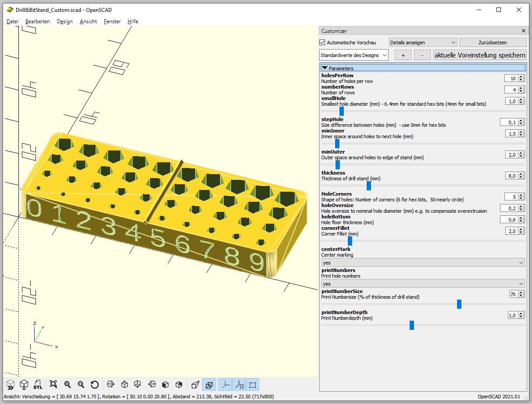532x404 pixels.
Task: Click the View All icon
Action: [x=54, y=385]
